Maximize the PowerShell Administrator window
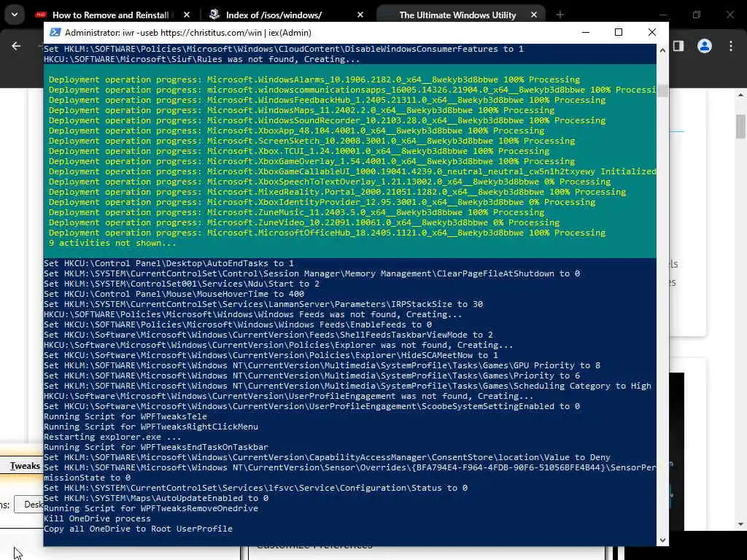The height and width of the screenshot is (560, 747). click(619, 32)
